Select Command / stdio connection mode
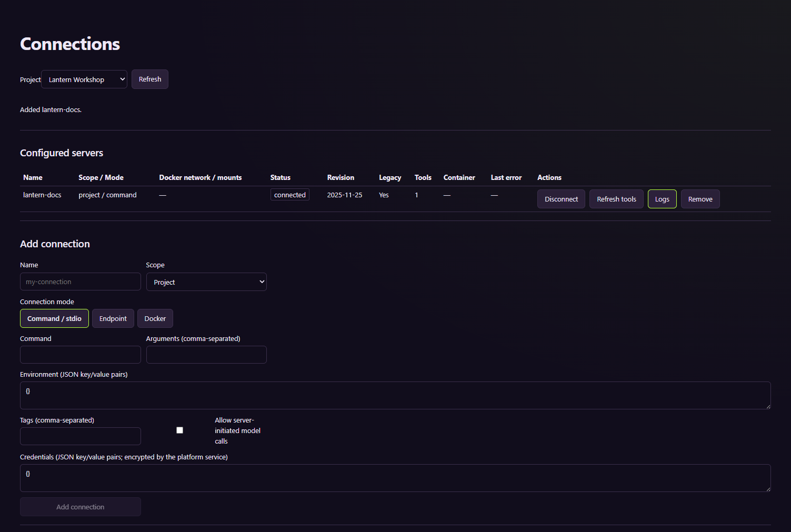This screenshot has height=532, width=791. click(x=54, y=318)
